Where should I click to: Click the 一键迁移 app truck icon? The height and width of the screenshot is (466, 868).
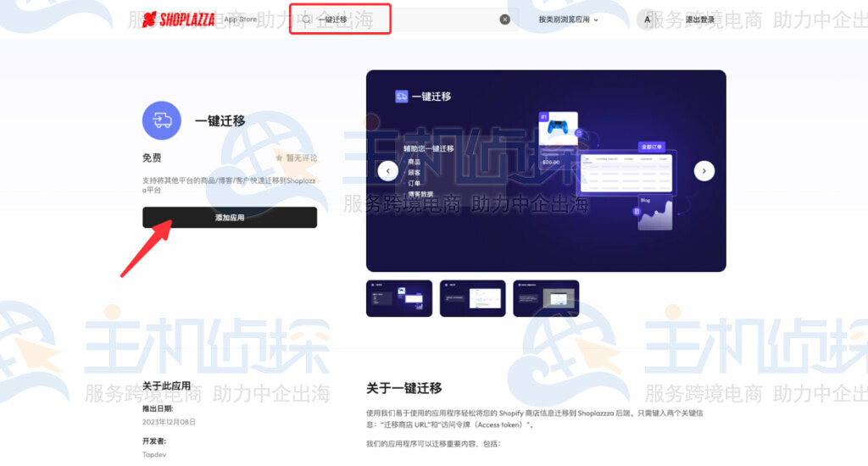point(162,120)
